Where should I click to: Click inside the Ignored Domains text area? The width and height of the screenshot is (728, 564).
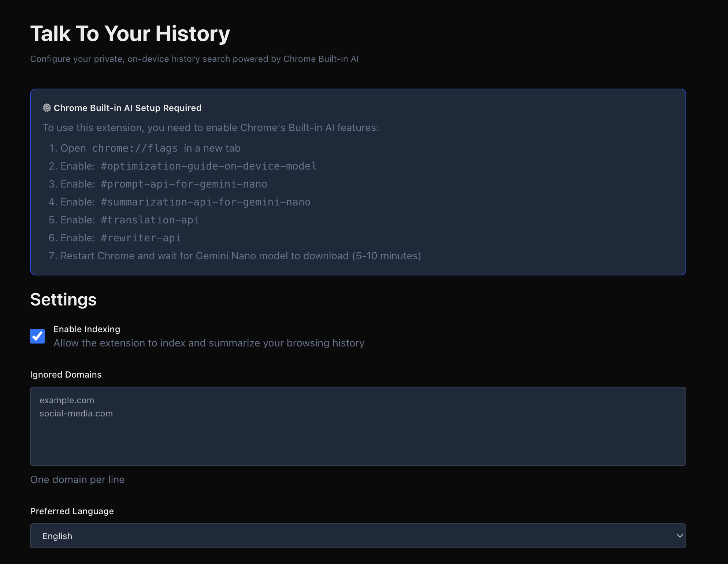click(357, 436)
